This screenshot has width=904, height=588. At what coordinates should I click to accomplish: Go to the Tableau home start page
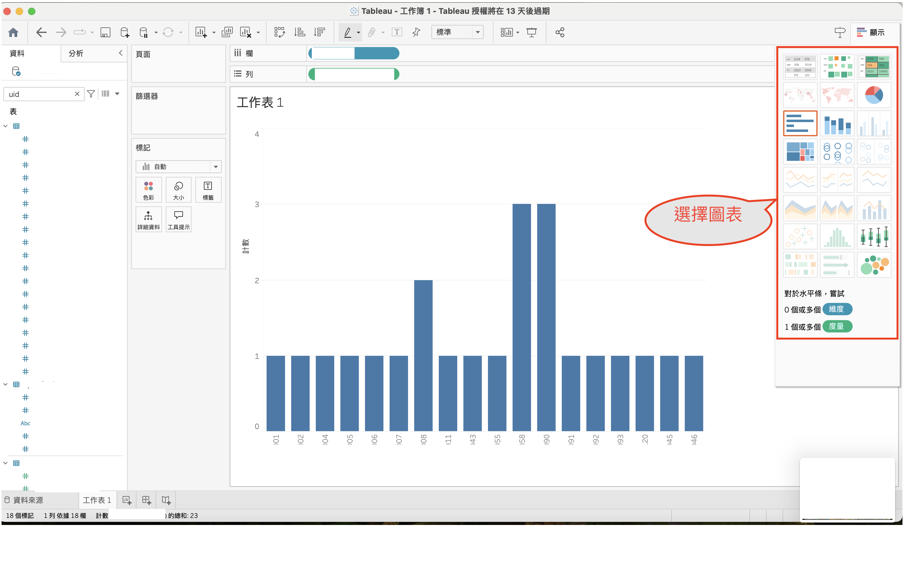click(13, 32)
